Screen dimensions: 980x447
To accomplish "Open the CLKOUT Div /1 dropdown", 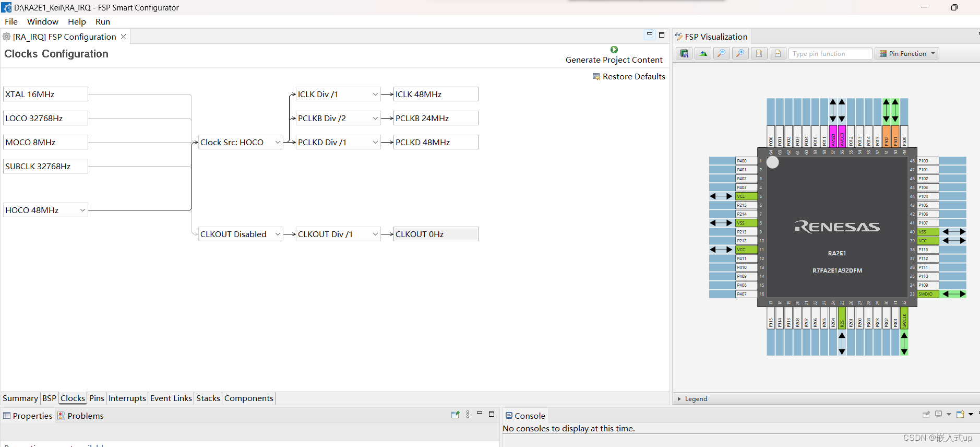I will point(338,234).
